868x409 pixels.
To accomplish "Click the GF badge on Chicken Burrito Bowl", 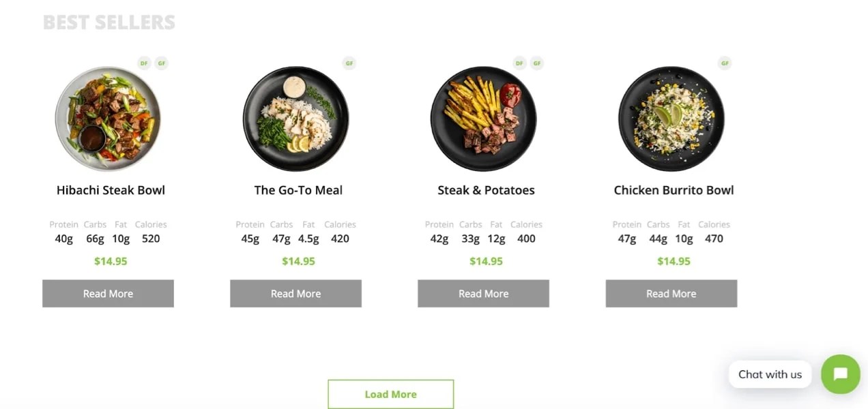I will 725,63.
